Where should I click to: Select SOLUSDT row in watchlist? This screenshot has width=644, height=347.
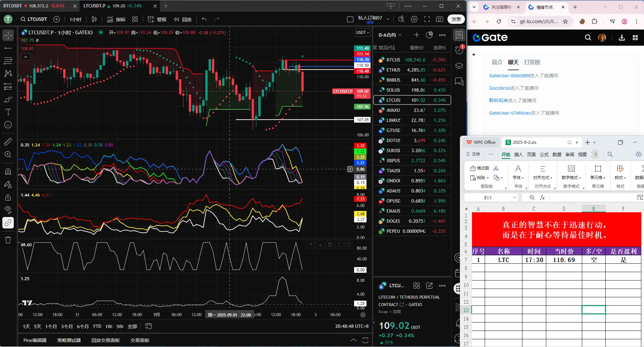click(412, 90)
